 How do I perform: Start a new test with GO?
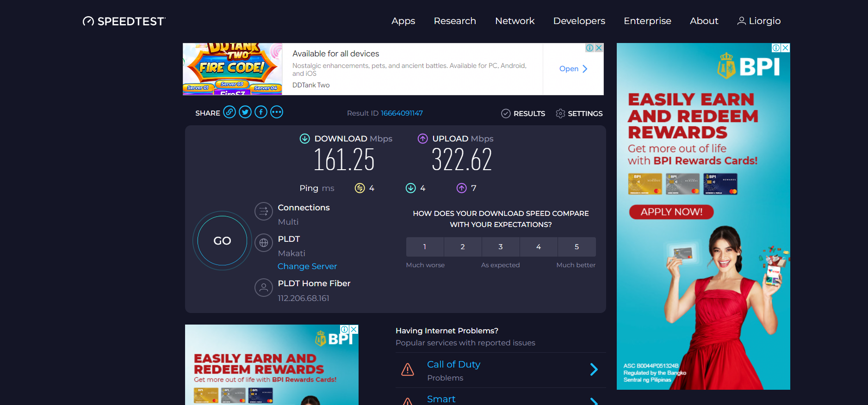[x=223, y=241]
